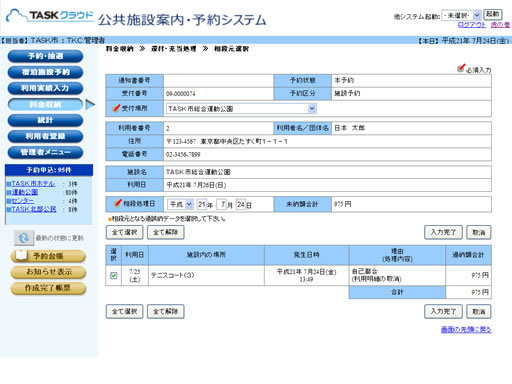
Task: Click the 料金収納 breadcrumb text
Action: coord(119,49)
